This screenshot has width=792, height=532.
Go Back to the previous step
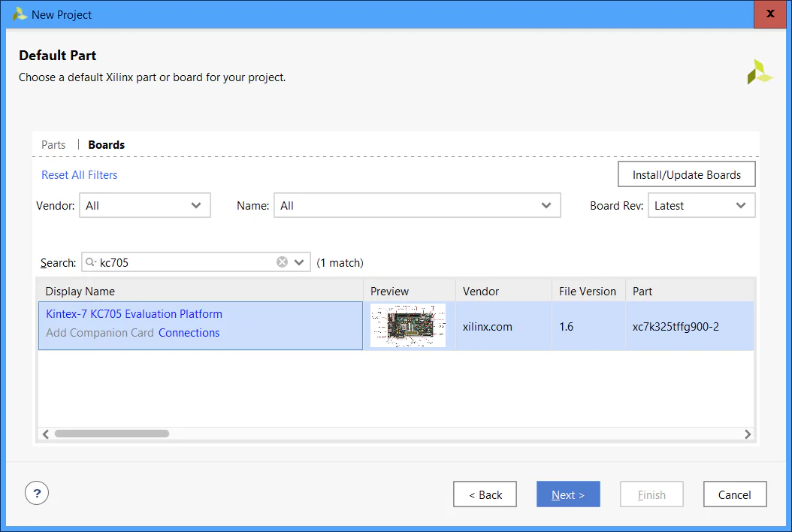pyautogui.click(x=485, y=494)
